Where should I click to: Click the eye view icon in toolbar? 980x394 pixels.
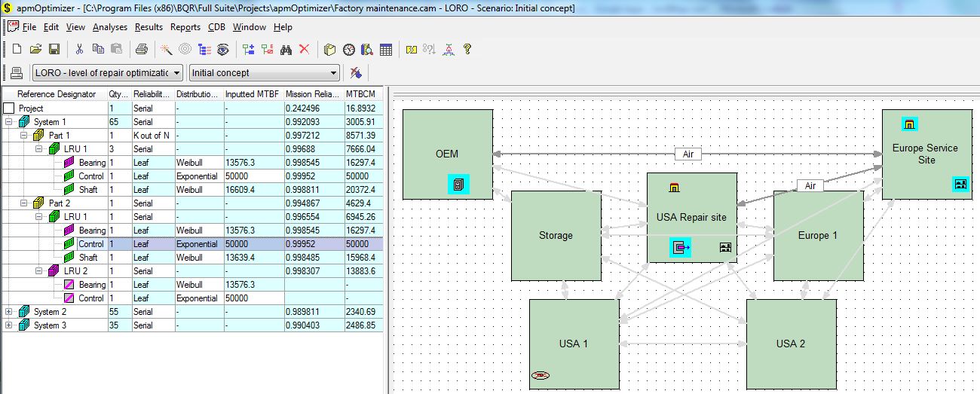pos(222,49)
